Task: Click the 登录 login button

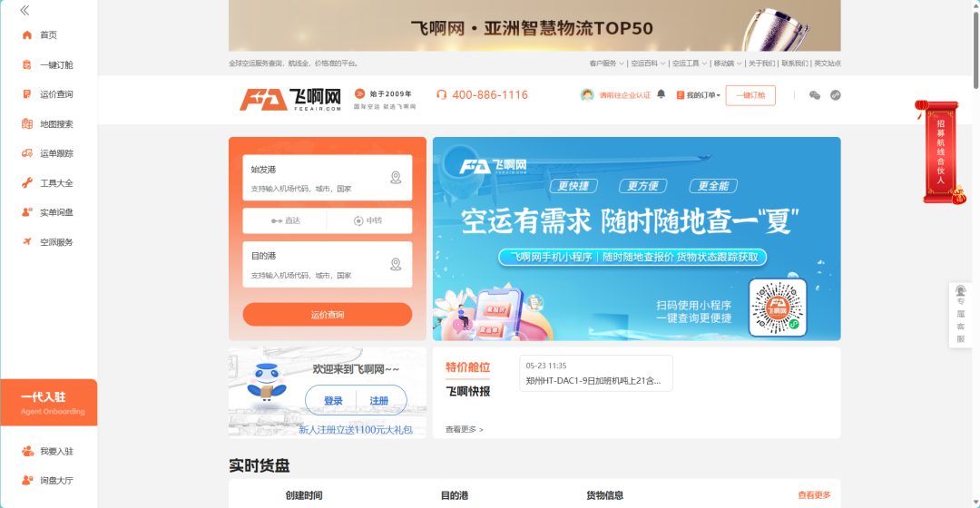Action: tap(333, 401)
